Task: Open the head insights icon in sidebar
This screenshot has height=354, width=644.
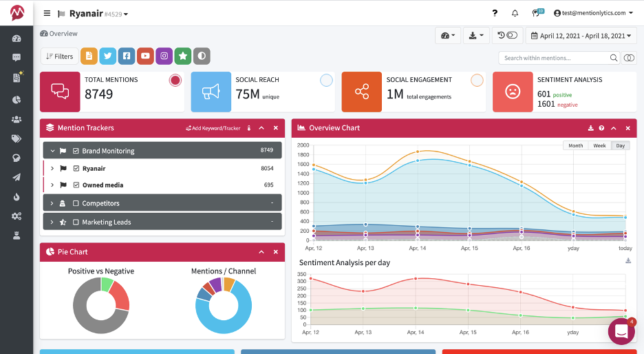Action: [17, 158]
